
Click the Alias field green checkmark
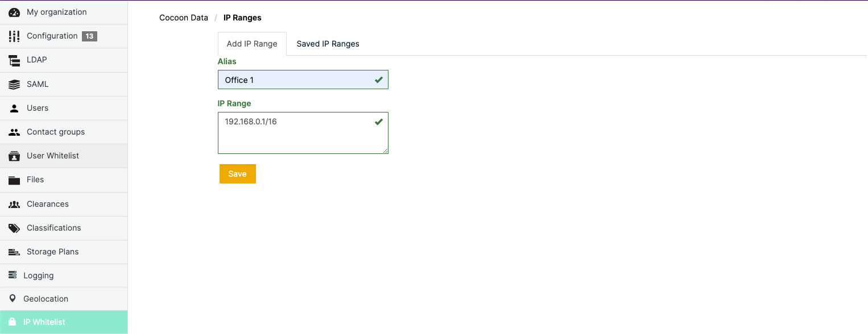pyautogui.click(x=379, y=80)
